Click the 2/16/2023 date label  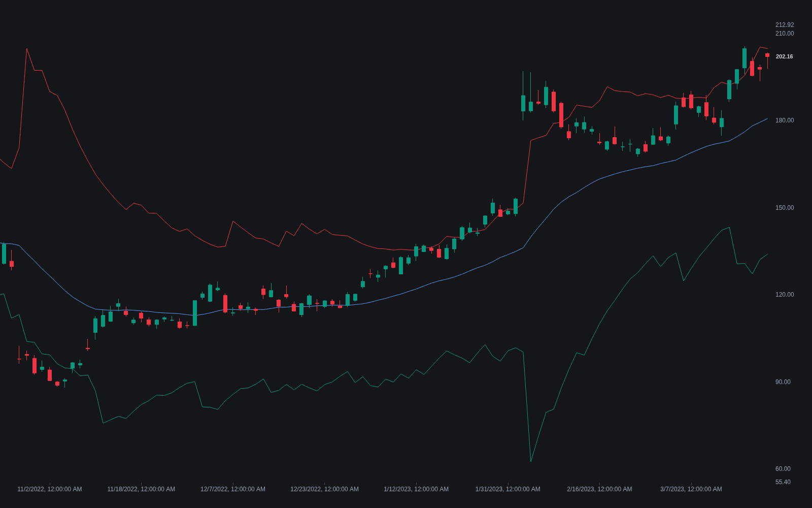click(x=599, y=489)
